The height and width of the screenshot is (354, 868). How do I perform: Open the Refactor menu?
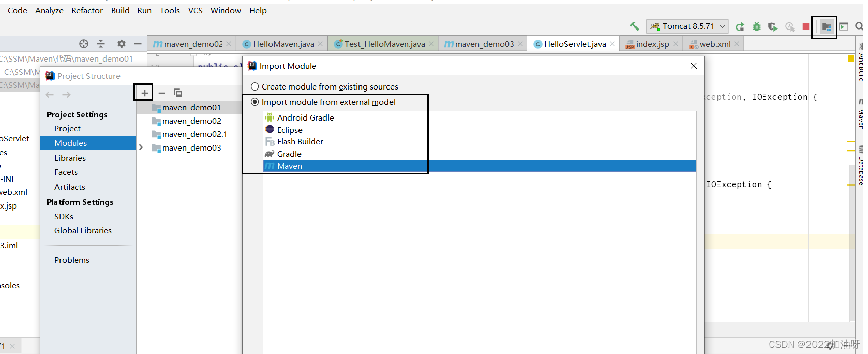click(87, 10)
